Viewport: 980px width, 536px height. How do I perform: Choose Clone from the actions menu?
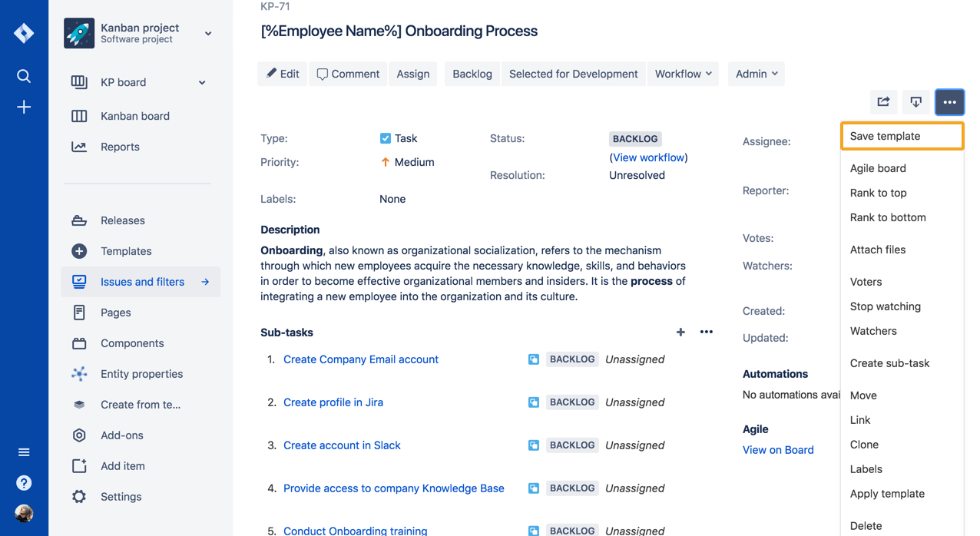864,445
